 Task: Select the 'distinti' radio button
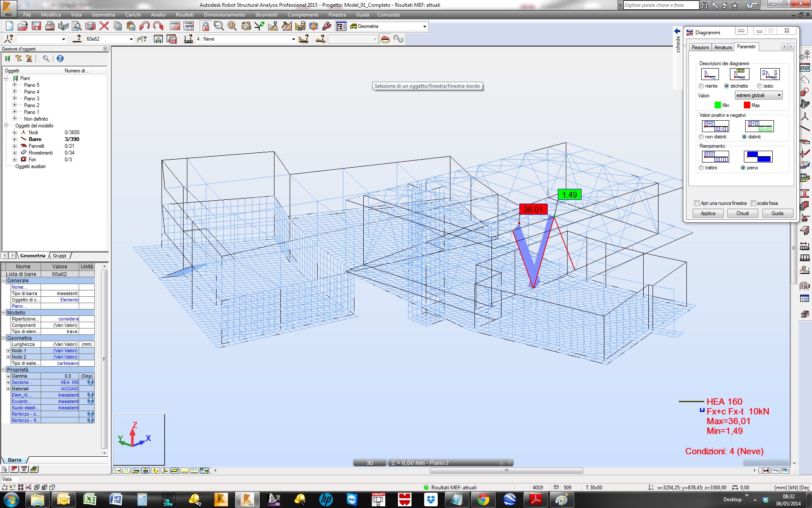point(744,137)
